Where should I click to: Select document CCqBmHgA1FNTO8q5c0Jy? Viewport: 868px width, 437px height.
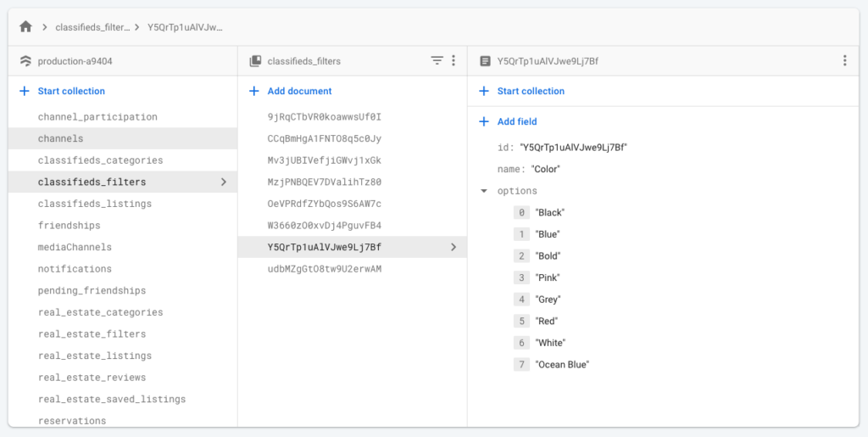coord(352,138)
